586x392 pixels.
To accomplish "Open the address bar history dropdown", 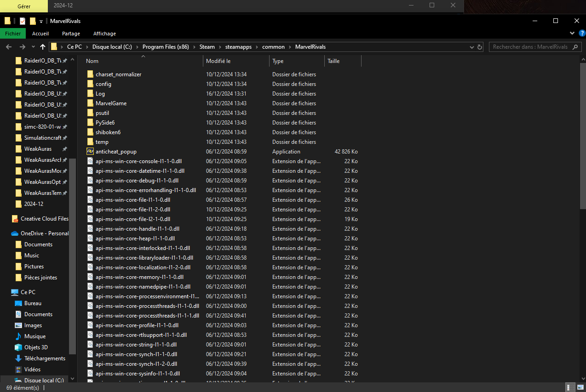I will (472, 47).
